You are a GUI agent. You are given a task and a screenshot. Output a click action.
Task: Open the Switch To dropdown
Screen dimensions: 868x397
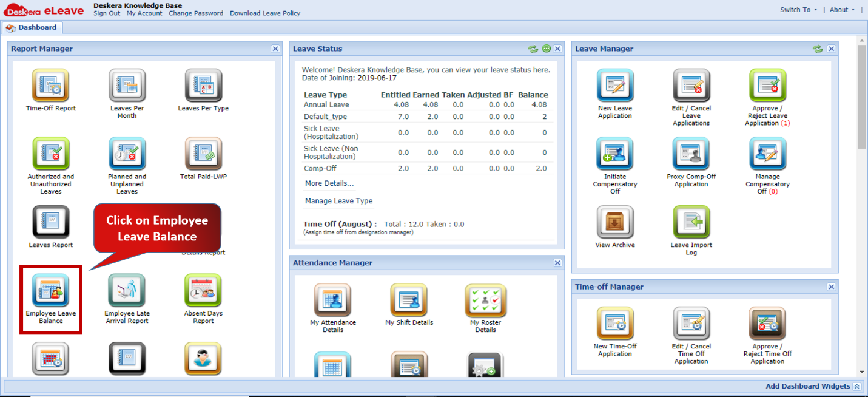point(796,9)
